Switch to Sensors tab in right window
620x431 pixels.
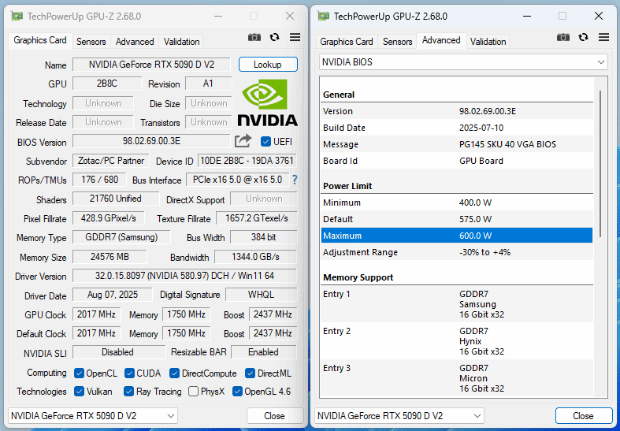coord(397,42)
